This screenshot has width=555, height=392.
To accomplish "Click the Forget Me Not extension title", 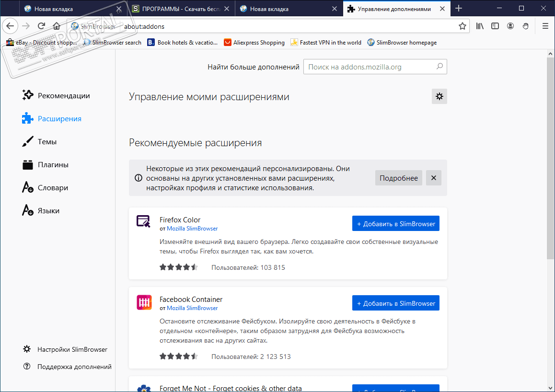I will pos(231,388).
